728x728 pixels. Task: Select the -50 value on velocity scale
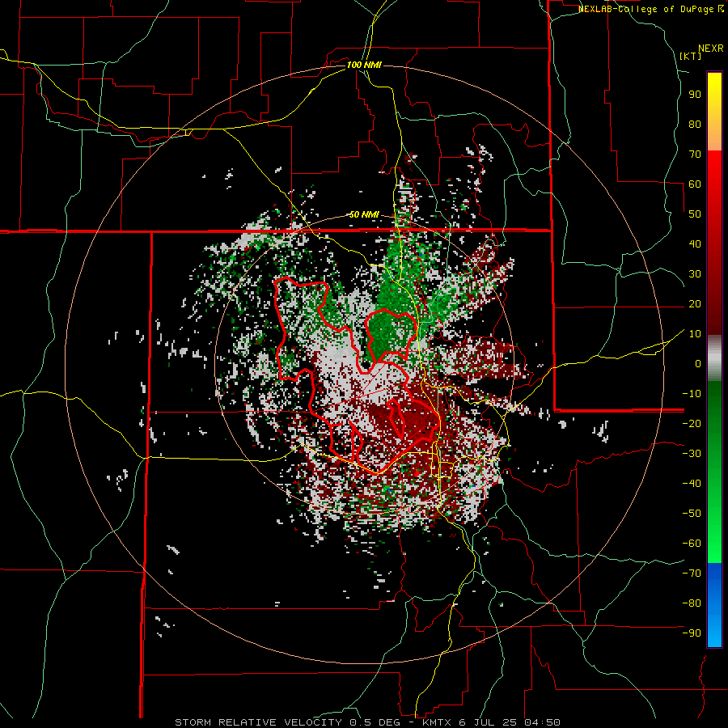692,514
